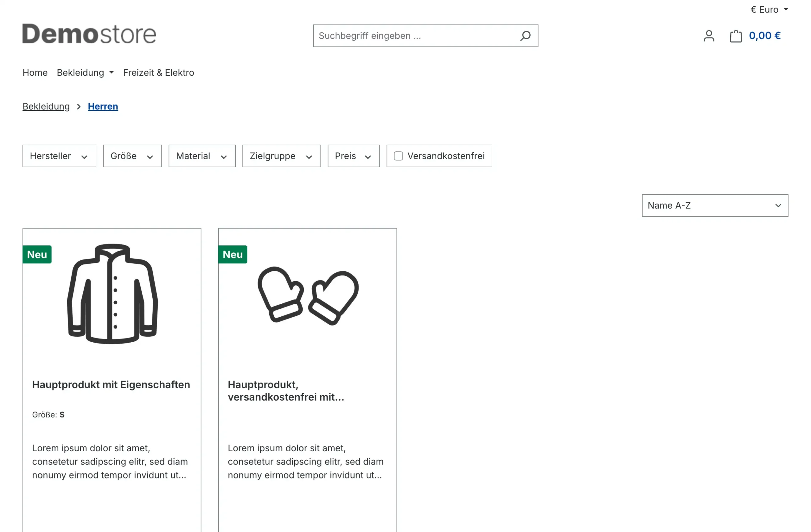Expand the Bekleidung navigation menu
The height and width of the screenshot is (532, 811).
pyautogui.click(x=85, y=72)
